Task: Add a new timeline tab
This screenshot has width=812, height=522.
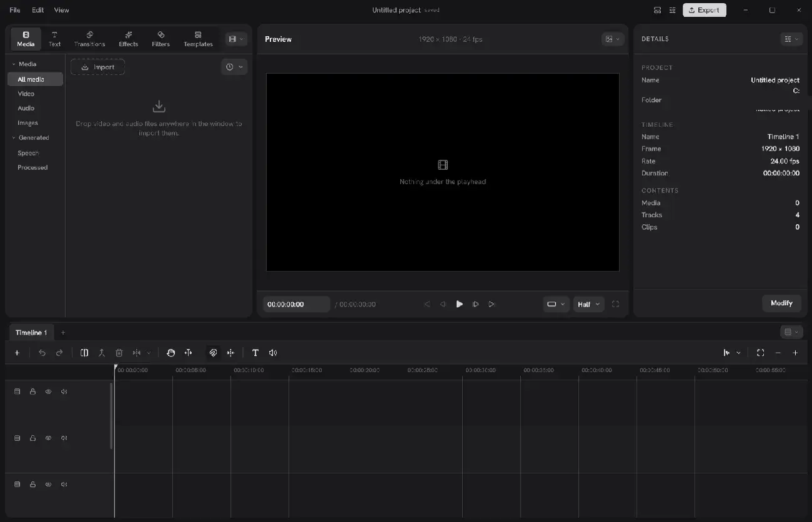Action: (x=62, y=333)
